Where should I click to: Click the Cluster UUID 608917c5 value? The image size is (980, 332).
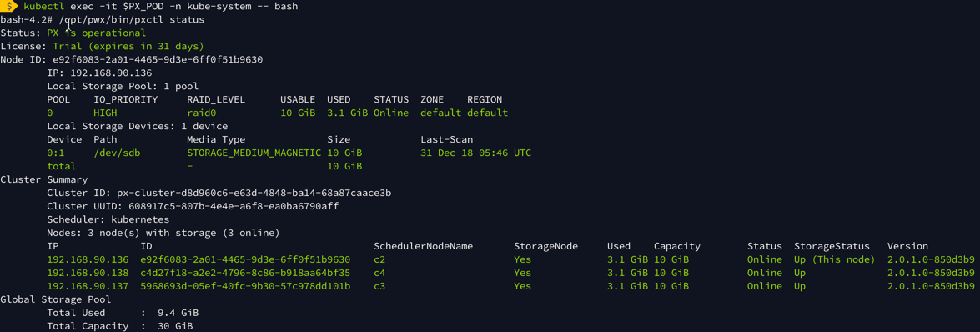tap(234, 206)
